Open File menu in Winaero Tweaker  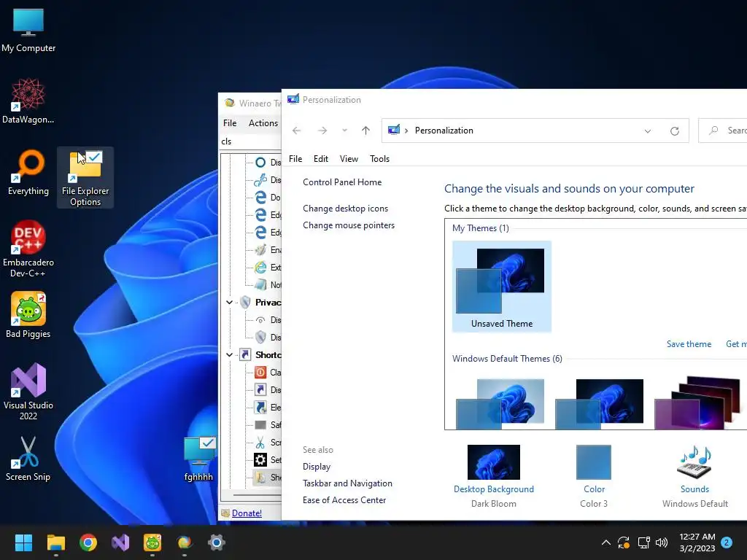pyautogui.click(x=230, y=122)
